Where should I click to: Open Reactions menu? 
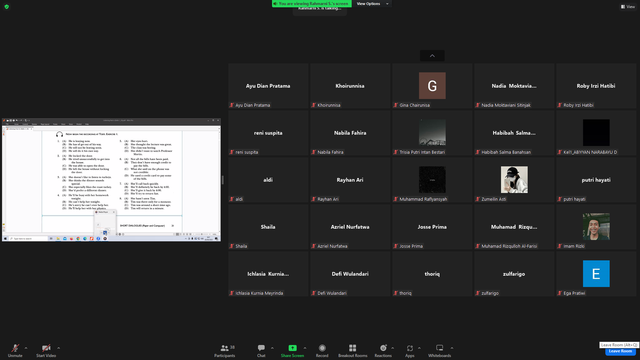point(383,350)
